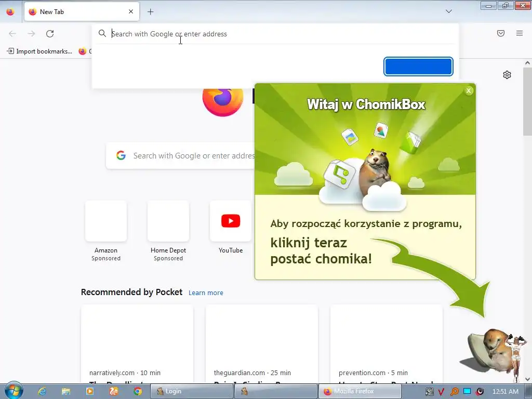Click the scrollbar up arrow
Screen dimensions: 532x399
(x=527, y=63)
